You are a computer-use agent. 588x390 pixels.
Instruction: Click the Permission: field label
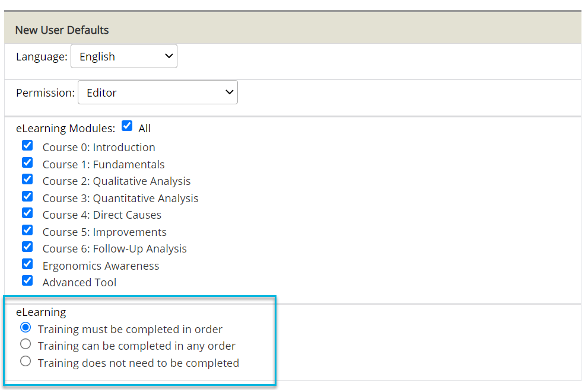pyautogui.click(x=46, y=93)
